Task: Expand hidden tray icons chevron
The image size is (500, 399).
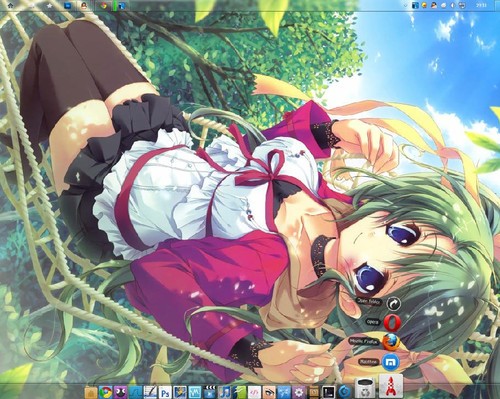Action: 405,5
